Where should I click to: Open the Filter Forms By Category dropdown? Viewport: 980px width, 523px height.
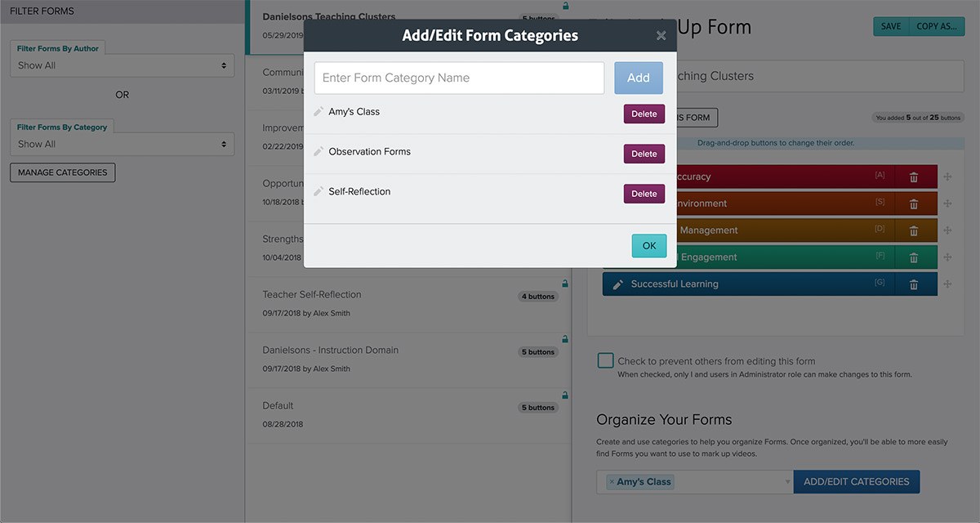tap(121, 143)
